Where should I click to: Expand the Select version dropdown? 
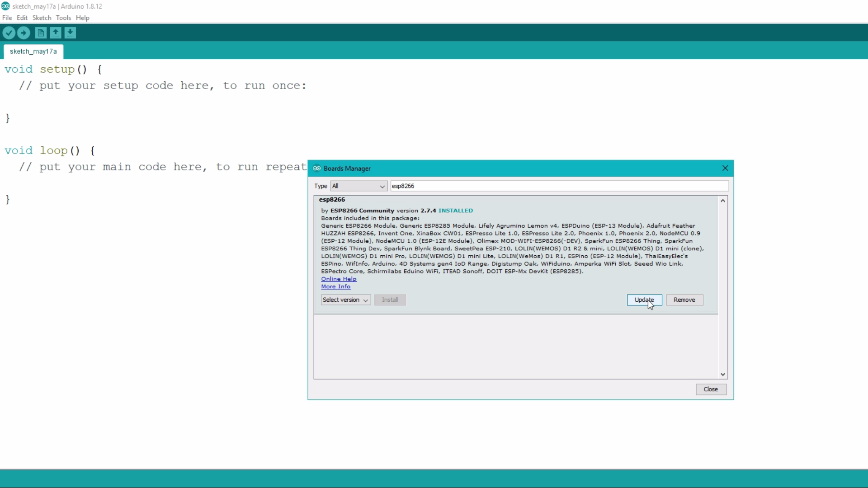pos(345,300)
